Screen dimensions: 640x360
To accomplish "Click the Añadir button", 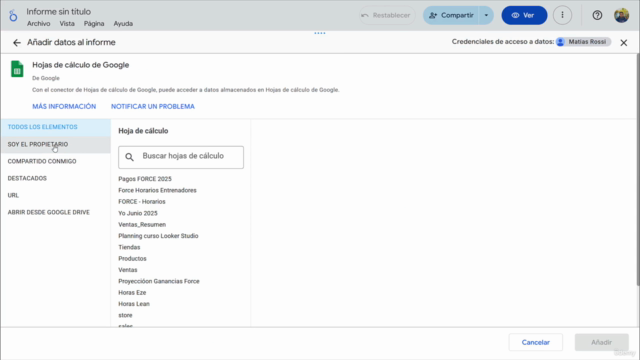I will click(x=602, y=342).
